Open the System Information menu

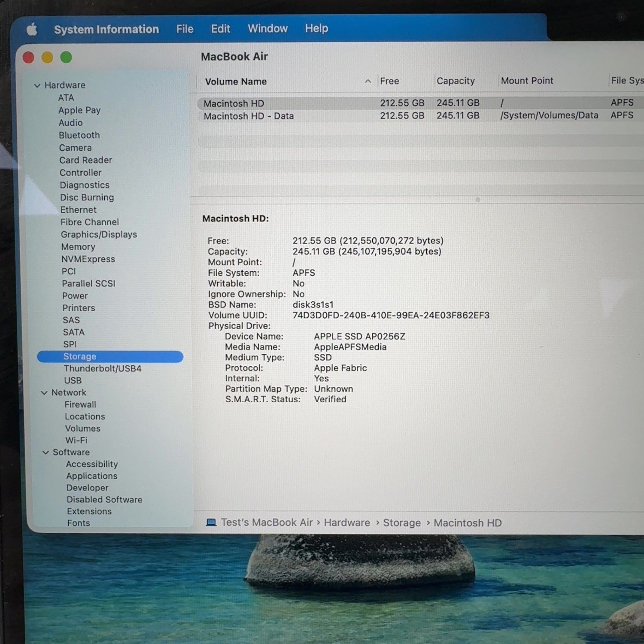click(106, 29)
